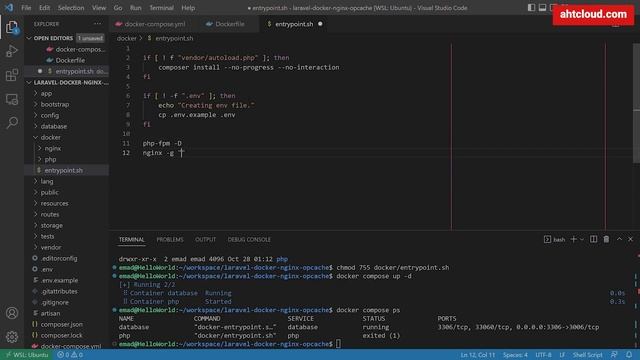Click the notifications bell icon
Viewport: 640px width, 360px height.
point(629,355)
